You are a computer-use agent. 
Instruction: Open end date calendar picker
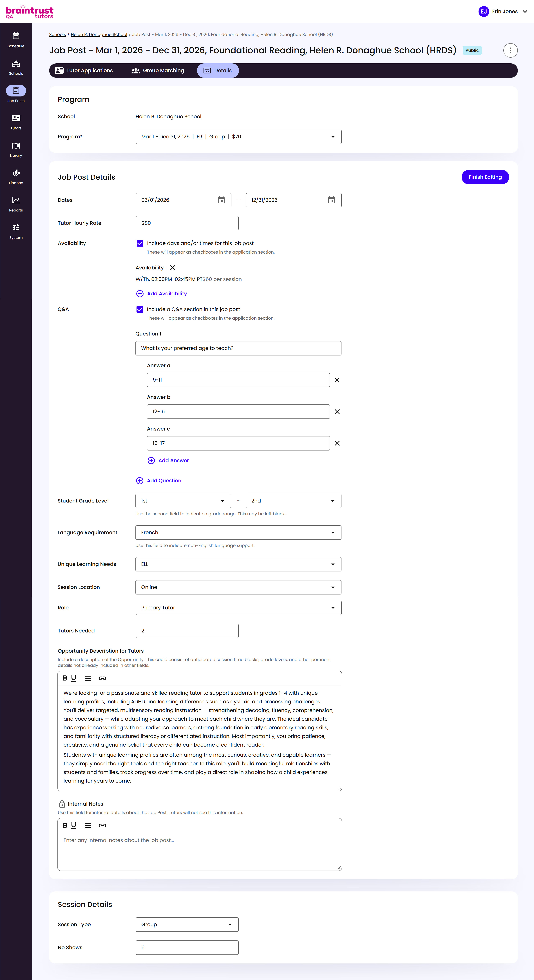click(x=332, y=200)
